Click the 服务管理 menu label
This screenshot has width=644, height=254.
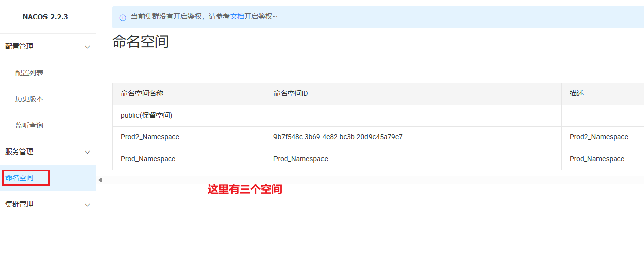[x=19, y=151]
